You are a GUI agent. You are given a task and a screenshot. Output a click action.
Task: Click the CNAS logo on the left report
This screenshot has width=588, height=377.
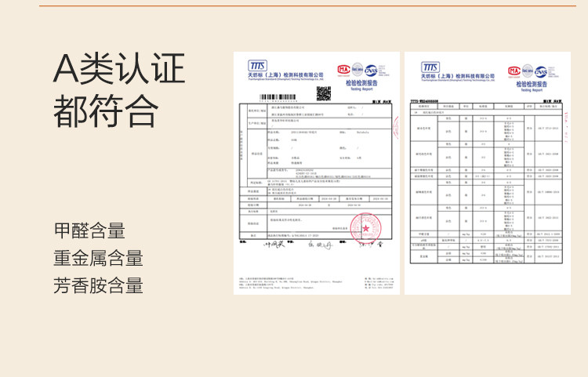pos(372,70)
